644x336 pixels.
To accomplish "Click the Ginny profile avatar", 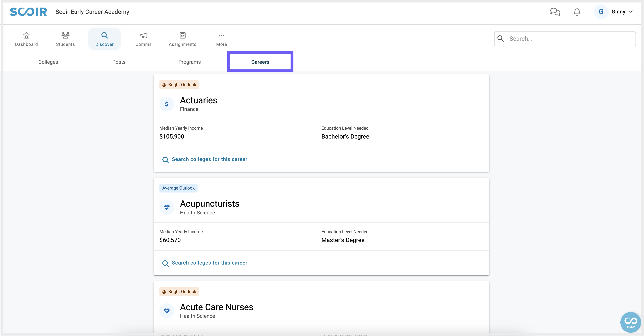I will (x=601, y=12).
